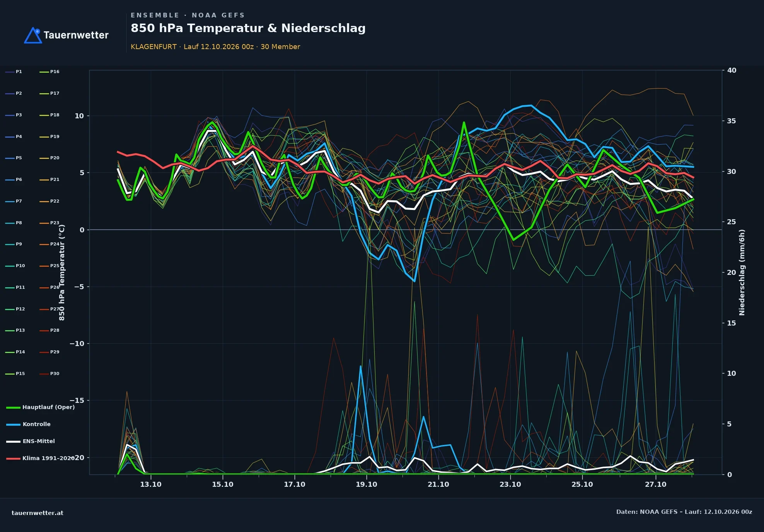
Task: Select legend entry P5
Action: click(x=14, y=158)
